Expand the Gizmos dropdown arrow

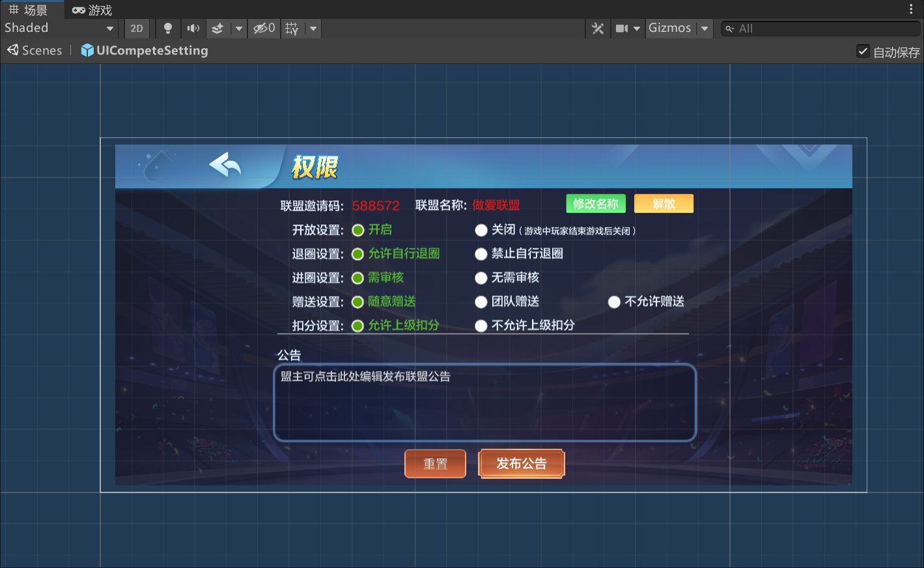705,29
